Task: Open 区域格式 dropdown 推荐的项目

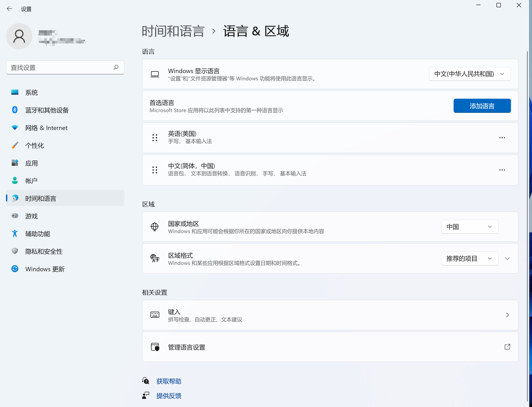Action: [x=470, y=258]
